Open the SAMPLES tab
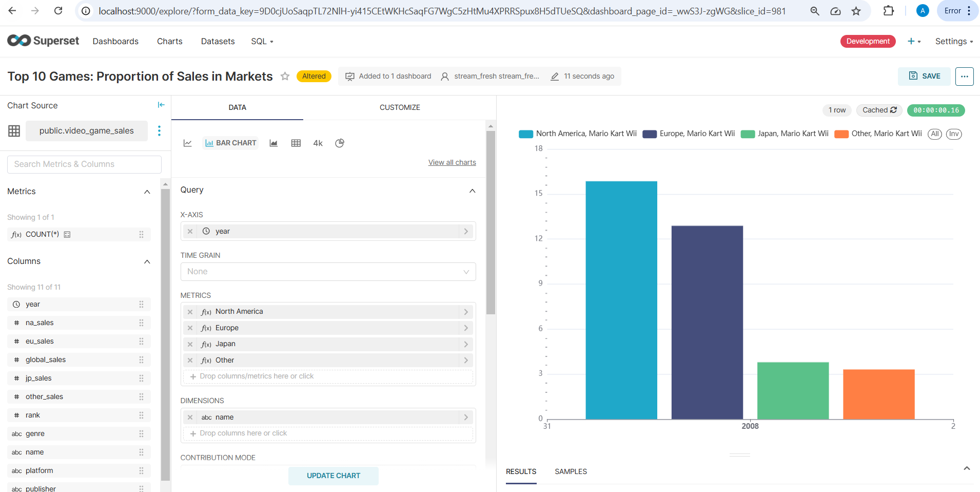The image size is (980, 492). tap(571, 471)
